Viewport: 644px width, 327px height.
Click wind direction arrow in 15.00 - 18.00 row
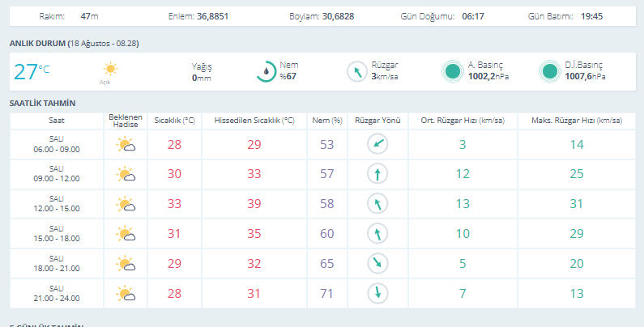point(377,233)
